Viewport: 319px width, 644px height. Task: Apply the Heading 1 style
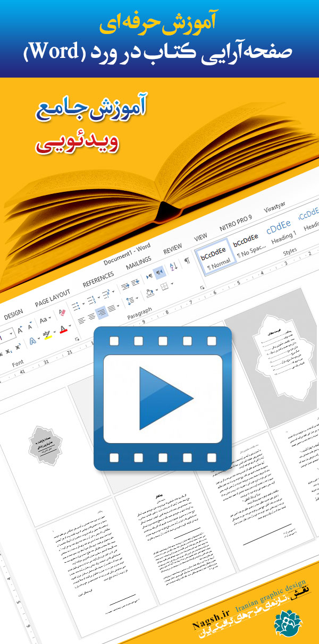(x=279, y=231)
